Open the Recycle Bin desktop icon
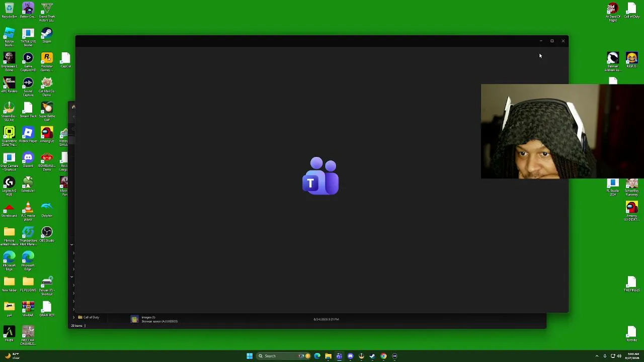The width and height of the screenshot is (644, 362). point(9,11)
